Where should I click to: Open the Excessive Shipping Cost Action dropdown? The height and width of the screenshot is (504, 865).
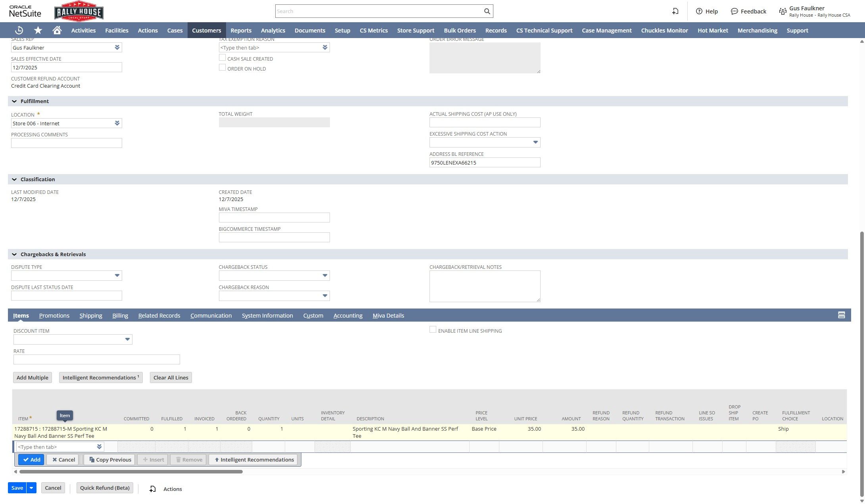click(x=535, y=142)
